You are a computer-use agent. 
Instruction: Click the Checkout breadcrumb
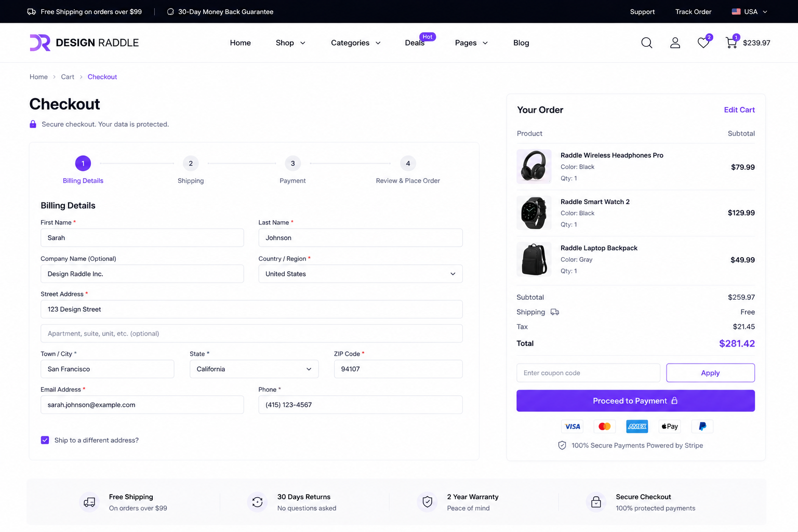102,77
